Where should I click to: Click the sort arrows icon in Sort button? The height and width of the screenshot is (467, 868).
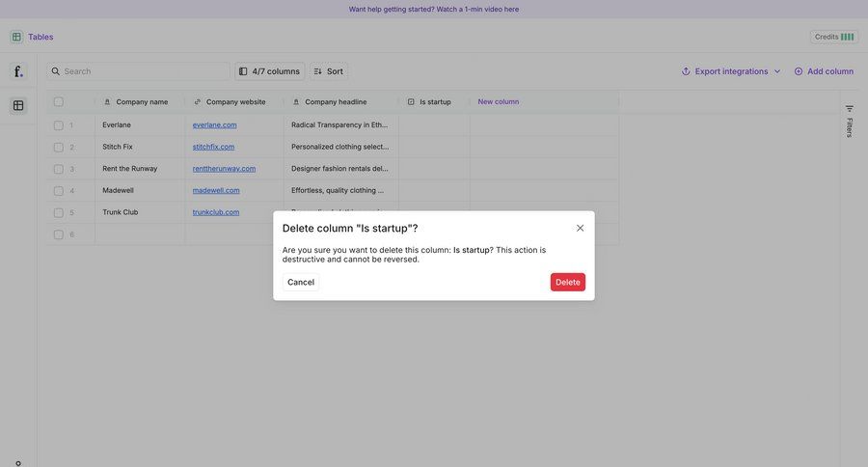tap(317, 71)
